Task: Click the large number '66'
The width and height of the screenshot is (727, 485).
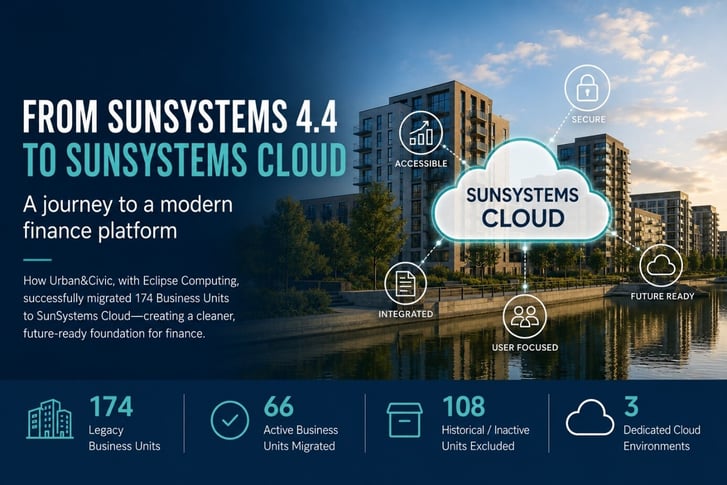Action: [x=279, y=407]
